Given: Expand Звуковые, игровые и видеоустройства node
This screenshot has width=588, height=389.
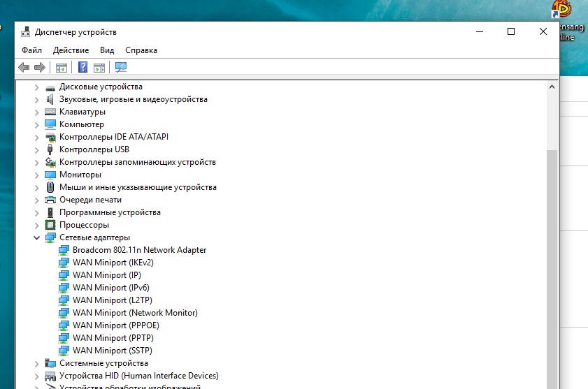Looking at the screenshot, I should pos(36,100).
